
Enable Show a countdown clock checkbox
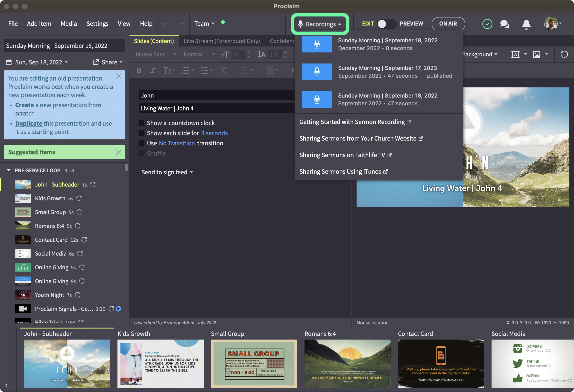tap(141, 123)
